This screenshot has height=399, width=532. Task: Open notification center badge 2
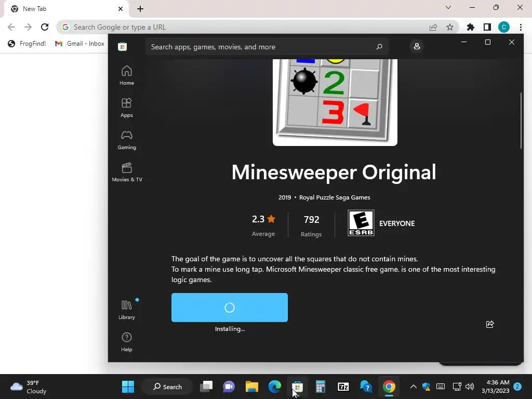517,387
